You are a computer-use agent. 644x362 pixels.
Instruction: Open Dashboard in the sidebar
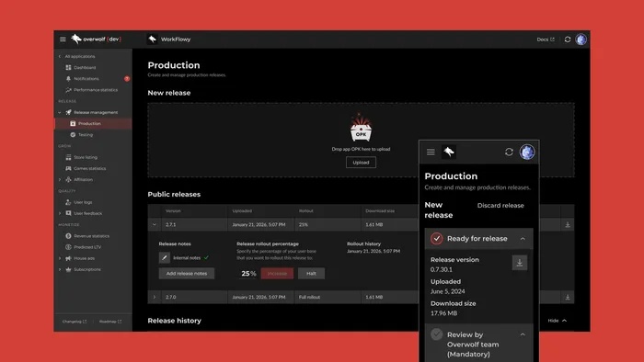[85, 68]
